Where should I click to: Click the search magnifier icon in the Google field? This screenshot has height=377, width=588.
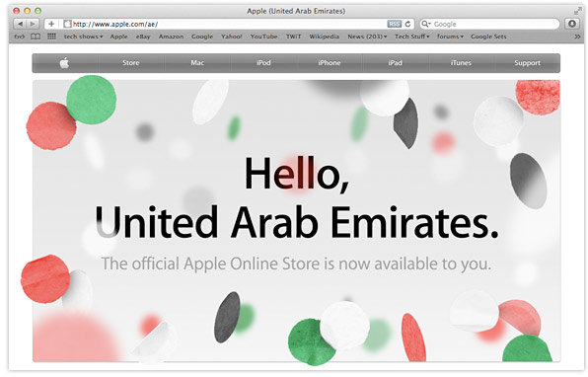pyautogui.click(x=425, y=24)
